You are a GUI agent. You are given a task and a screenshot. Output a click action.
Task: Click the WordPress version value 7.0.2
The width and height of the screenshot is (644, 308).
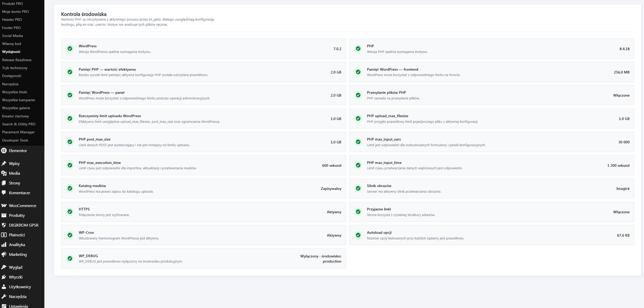coord(337,49)
